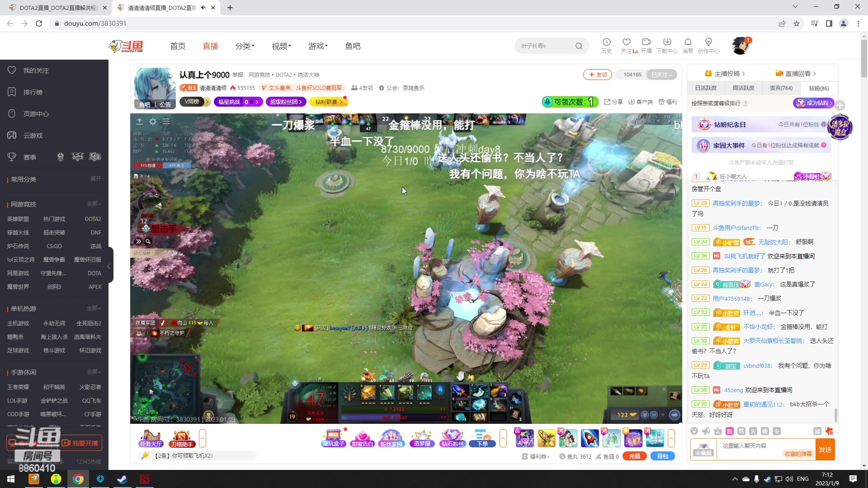Open 粉丝家园 fan home

391,438
